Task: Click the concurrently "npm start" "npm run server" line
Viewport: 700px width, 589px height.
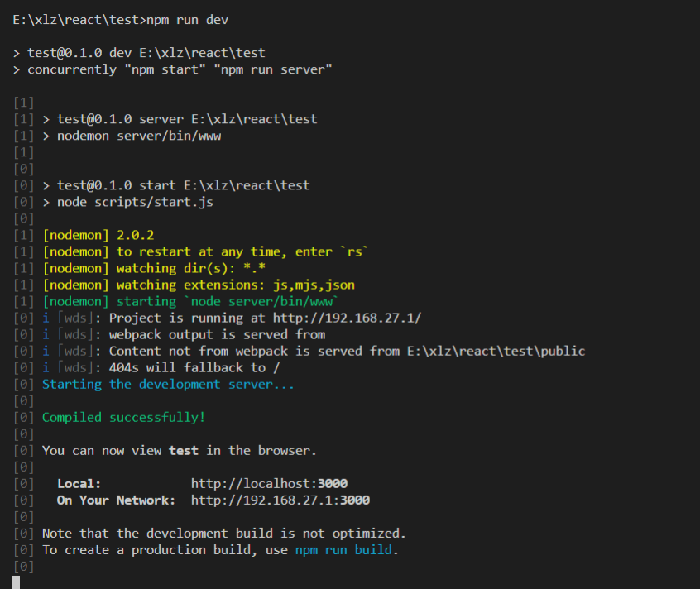Action: coord(180,69)
